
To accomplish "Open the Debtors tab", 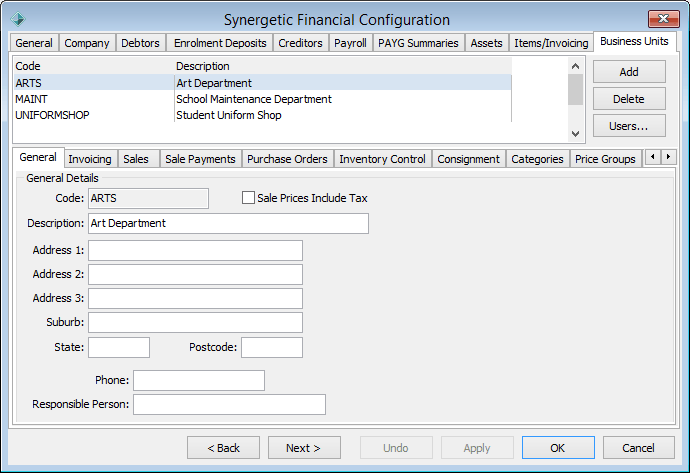I will click(140, 43).
